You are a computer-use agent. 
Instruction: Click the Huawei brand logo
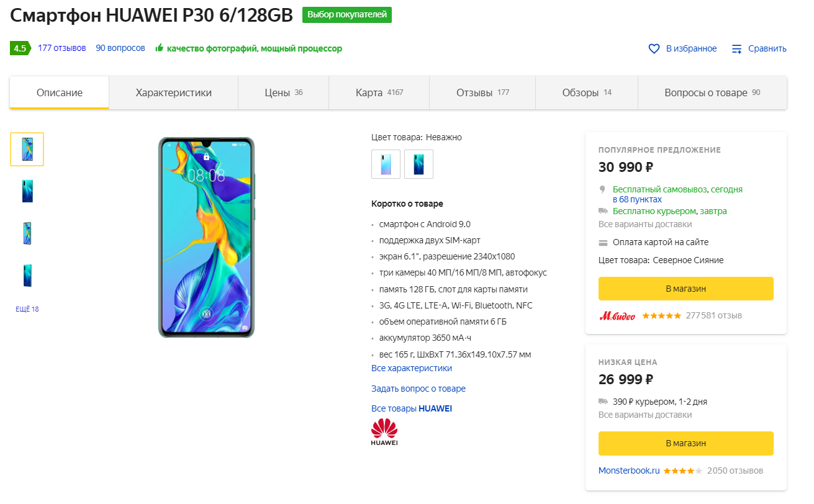click(x=384, y=432)
